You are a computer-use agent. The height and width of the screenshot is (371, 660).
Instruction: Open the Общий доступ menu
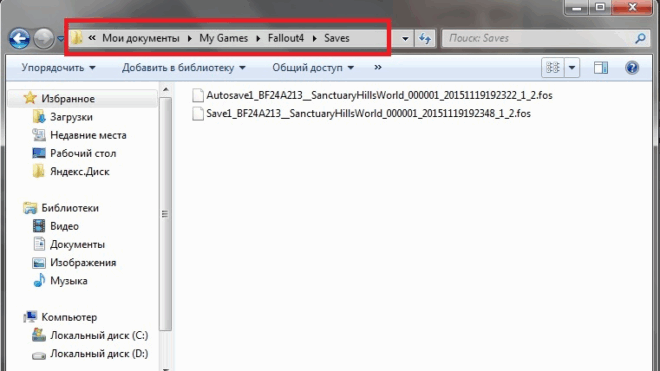click(x=313, y=68)
